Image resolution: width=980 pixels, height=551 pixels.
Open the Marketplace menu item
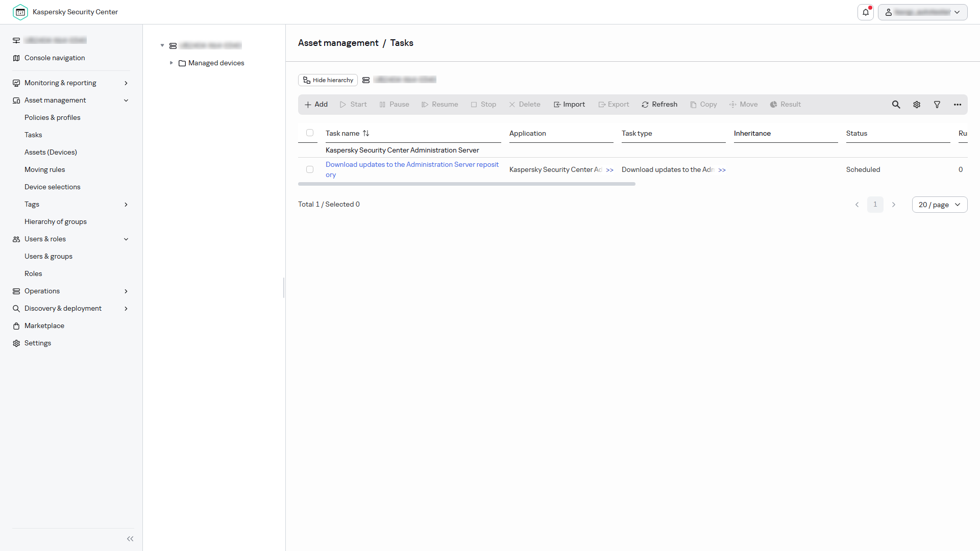(x=44, y=325)
